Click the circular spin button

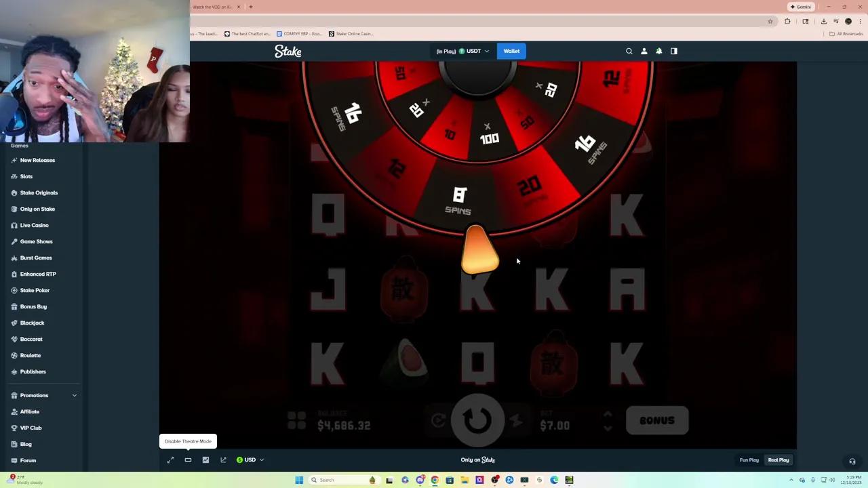(478, 420)
